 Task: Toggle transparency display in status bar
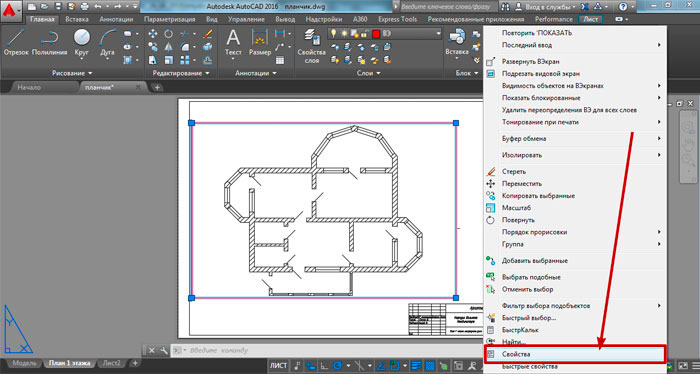429,366
